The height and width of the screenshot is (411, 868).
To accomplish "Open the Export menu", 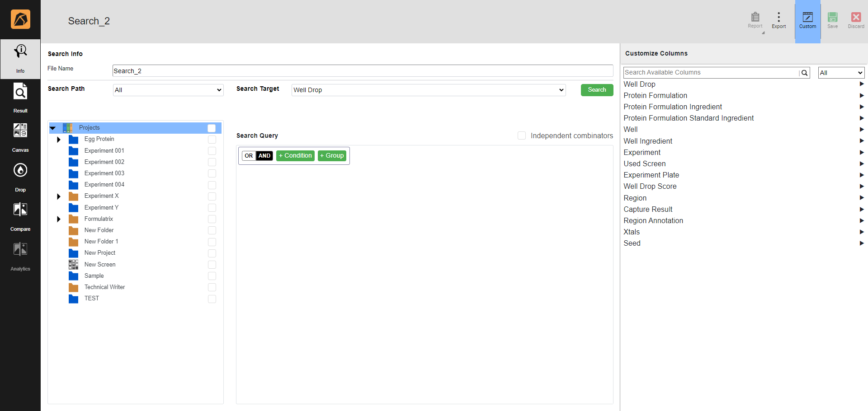I will pos(778,18).
